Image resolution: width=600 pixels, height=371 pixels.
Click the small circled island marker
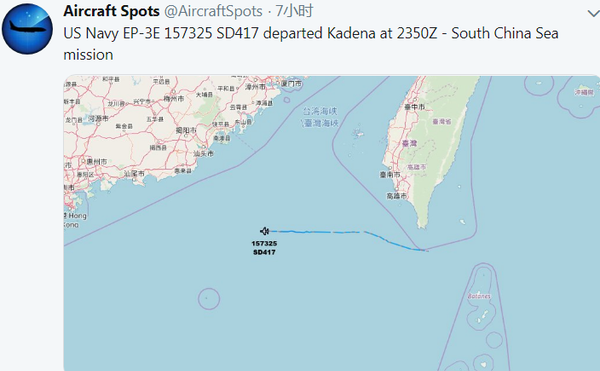pyautogui.click(x=209, y=299)
